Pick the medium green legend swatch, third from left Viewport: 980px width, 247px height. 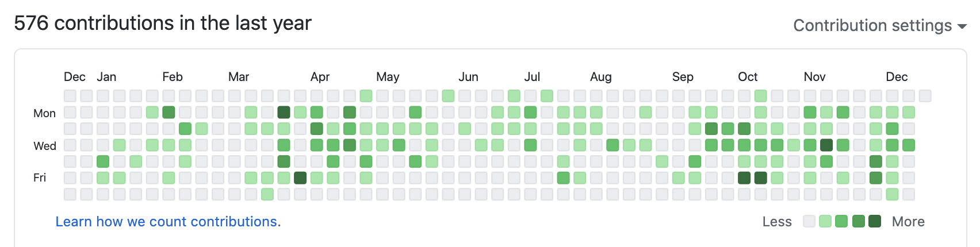point(842,221)
